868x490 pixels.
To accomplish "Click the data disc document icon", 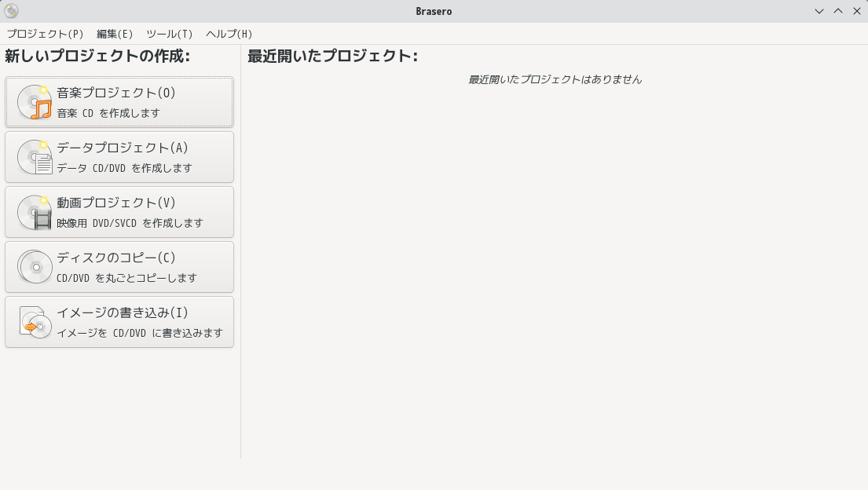I will [35, 157].
